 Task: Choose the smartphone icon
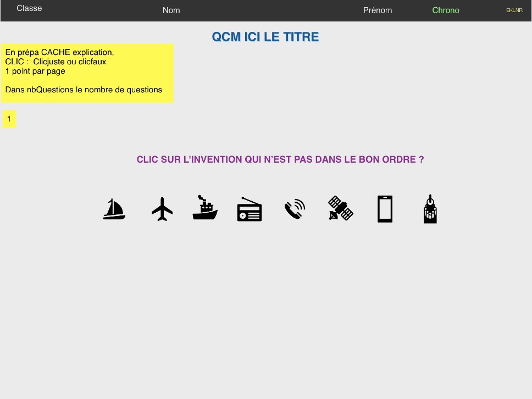pos(385,209)
